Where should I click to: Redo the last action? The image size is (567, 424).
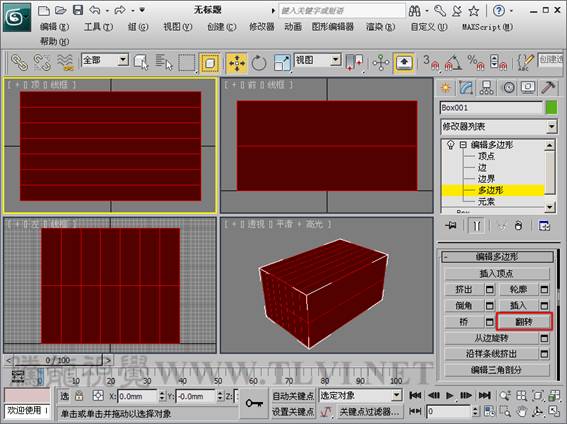pos(120,10)
